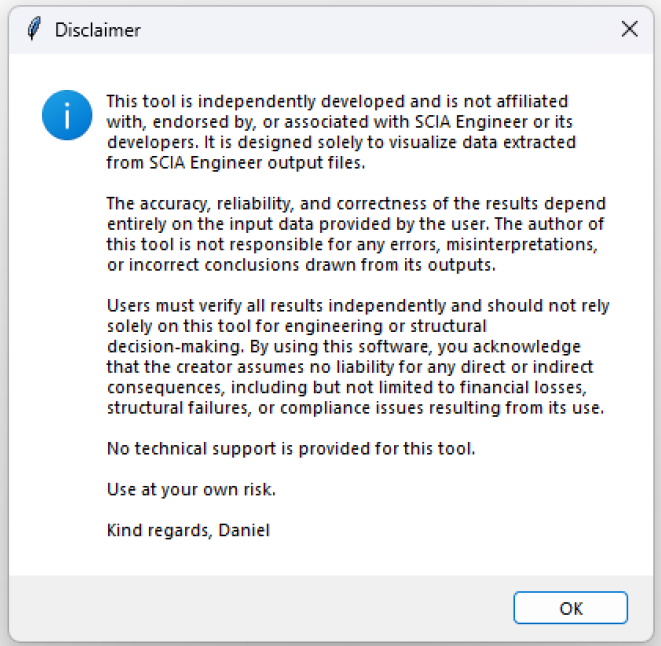Viewport: 661px width, 646px height.
Task: Click the line 'from SCIA Engineer output files.'
Action: [x=236, y=163]
